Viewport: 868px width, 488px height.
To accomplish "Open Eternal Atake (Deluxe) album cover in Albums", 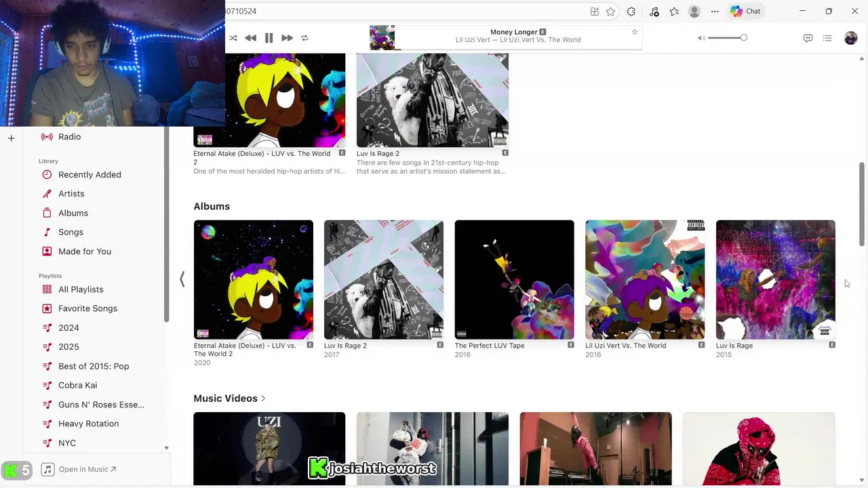I will [x=254, y=279].
